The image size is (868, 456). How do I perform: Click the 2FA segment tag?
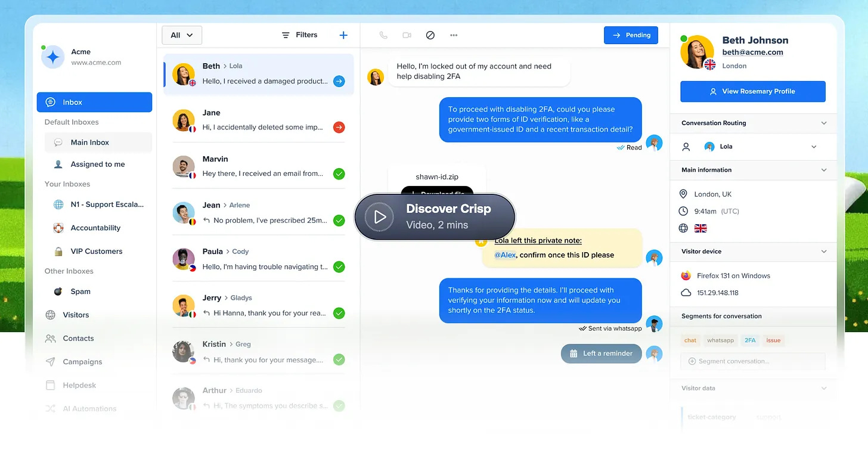(750, 340)
